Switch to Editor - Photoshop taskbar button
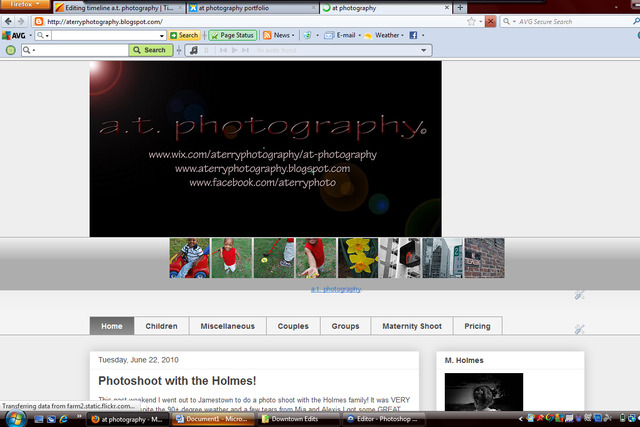This screenshot has width=640, height=427. click(383, 419)
